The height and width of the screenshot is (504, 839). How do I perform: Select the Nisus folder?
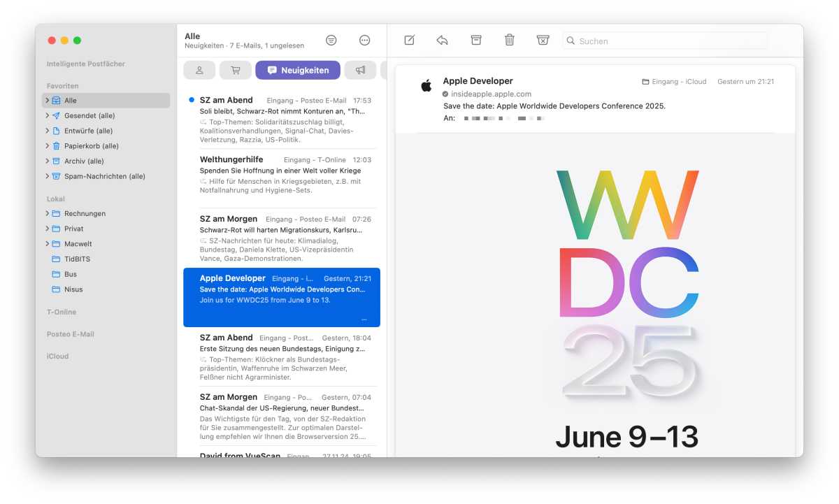coord(106,289)
